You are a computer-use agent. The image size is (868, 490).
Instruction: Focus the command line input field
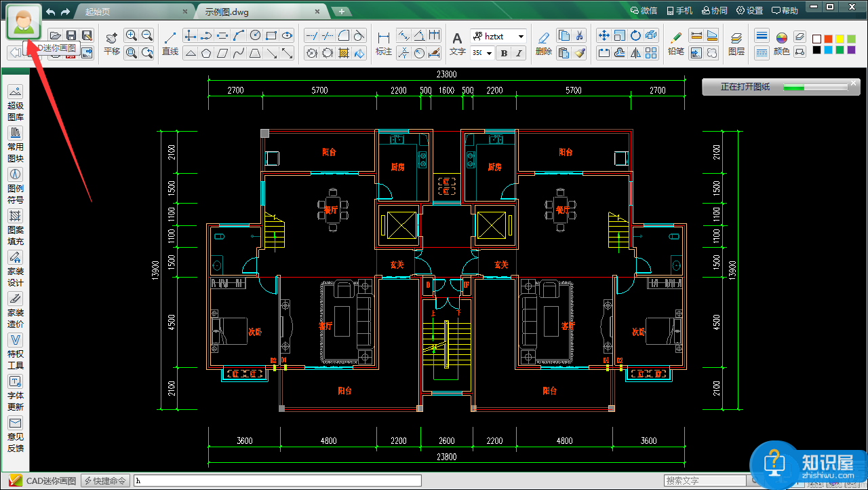277,480
